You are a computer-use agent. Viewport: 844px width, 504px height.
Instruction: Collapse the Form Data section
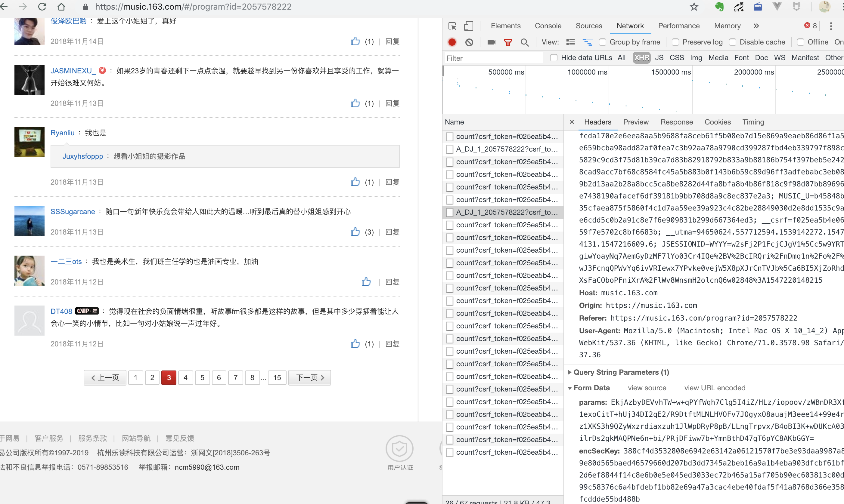(570, 388)
